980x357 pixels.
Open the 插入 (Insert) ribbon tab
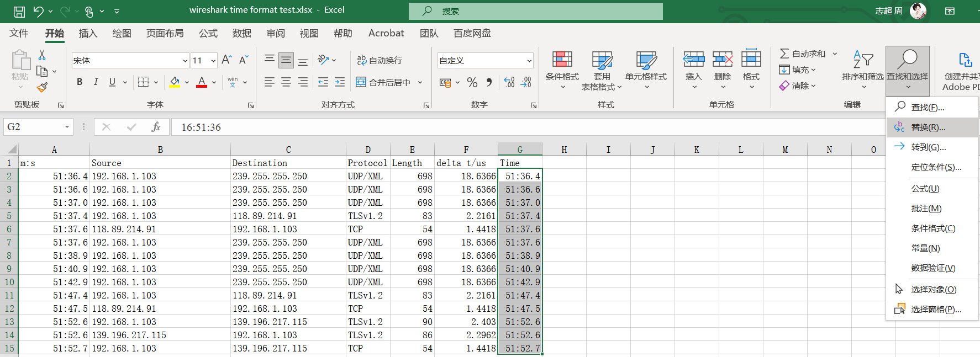click(x=88, y=33)
